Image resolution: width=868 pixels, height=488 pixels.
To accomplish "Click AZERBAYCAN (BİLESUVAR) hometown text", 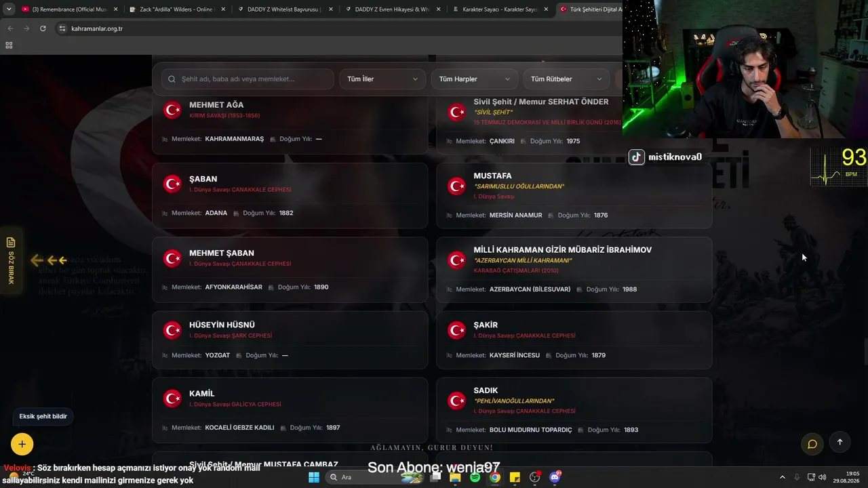I will click(x=530, y=289).
